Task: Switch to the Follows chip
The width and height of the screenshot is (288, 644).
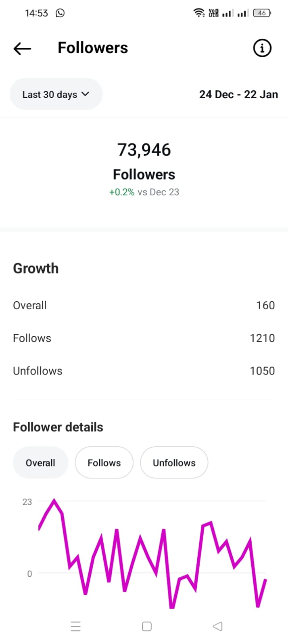Action: 104,463
